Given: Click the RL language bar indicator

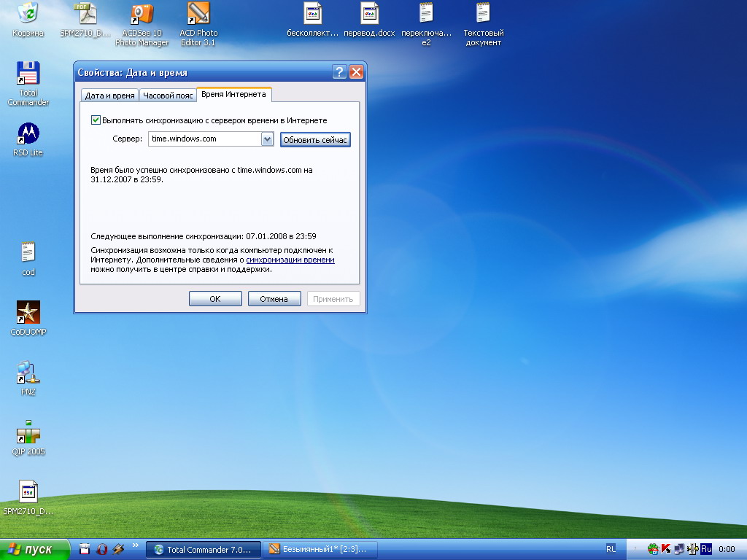Looking at the screenshot, I should pos(611,549).
